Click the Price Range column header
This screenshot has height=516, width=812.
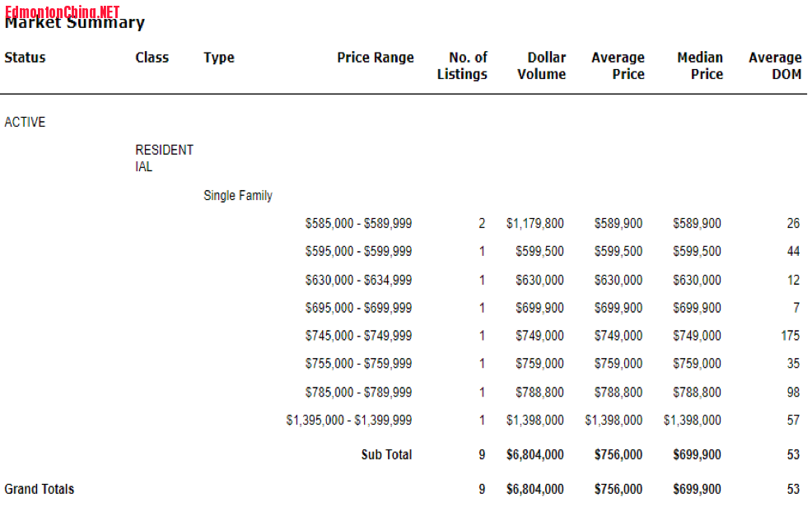(x=376, y=58)
